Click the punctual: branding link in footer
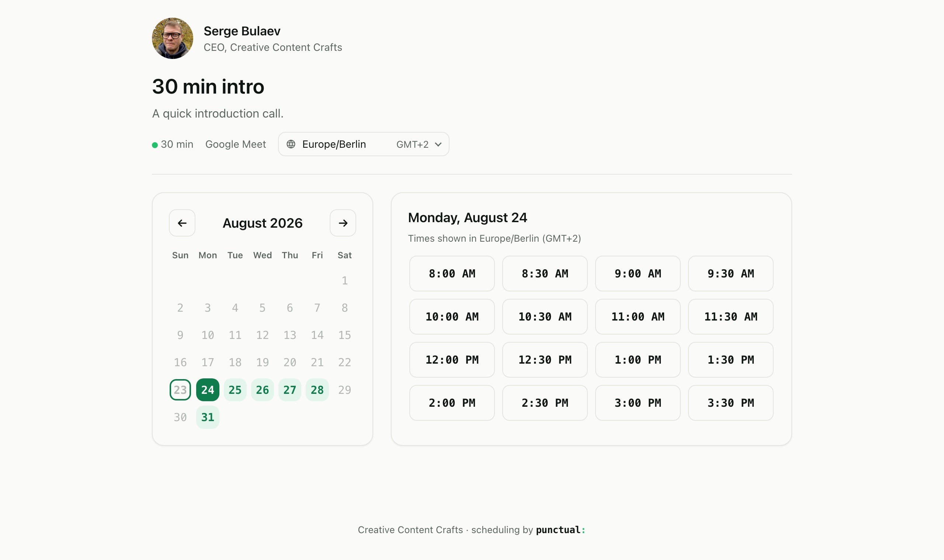Screen dimensions: 944x560 pyautogui.click(x=561, y=530)
